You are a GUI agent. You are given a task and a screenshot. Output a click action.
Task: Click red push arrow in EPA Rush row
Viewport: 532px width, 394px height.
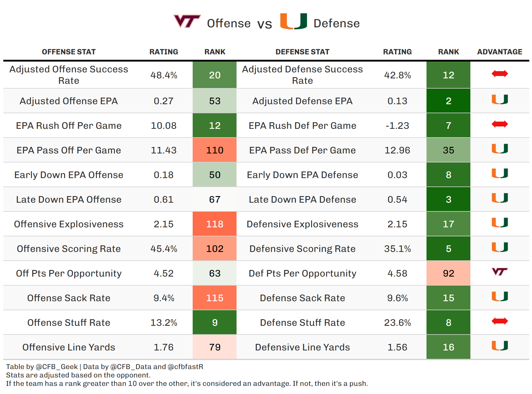(x=500, y=124)
